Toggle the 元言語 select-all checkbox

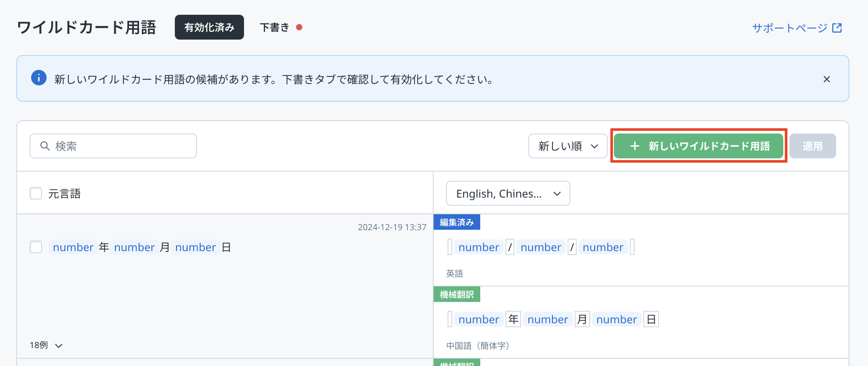(36, 193)
